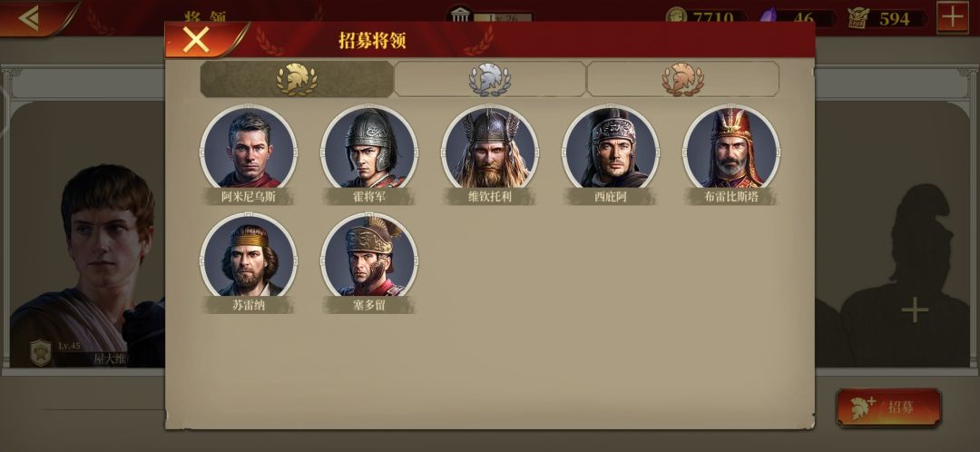980x452 pixels.
Task: Choose the 苏雷纳 general portrait
Action: (x=249, y=256)
